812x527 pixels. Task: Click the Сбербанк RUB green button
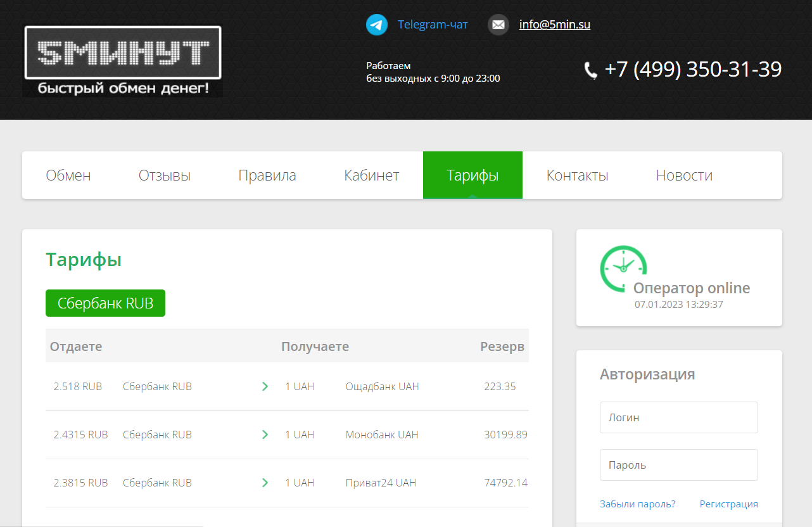[x=105, y=303]
